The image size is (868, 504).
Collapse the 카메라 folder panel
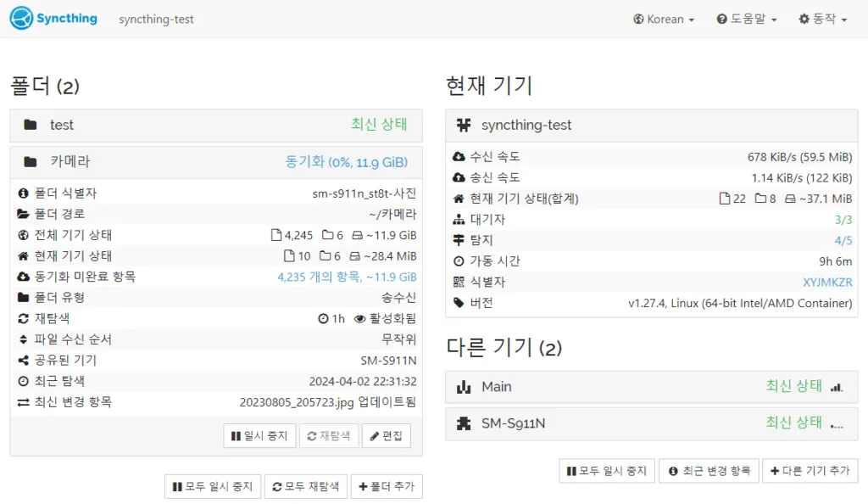coord(216,161)
